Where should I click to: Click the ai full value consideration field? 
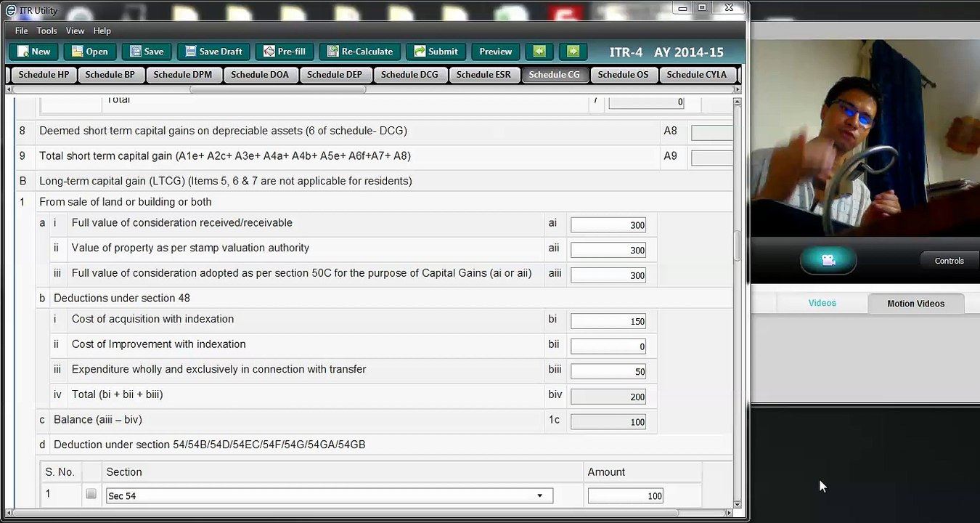tap(608, 225)
